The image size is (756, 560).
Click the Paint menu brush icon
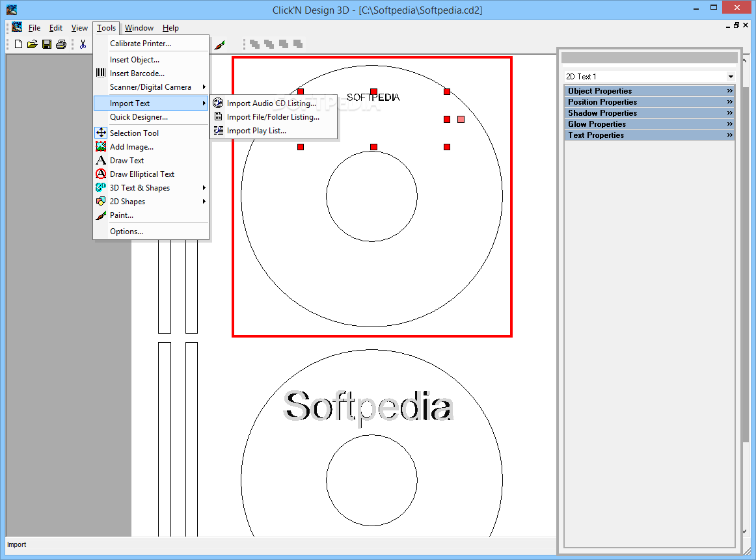(101, 215)
